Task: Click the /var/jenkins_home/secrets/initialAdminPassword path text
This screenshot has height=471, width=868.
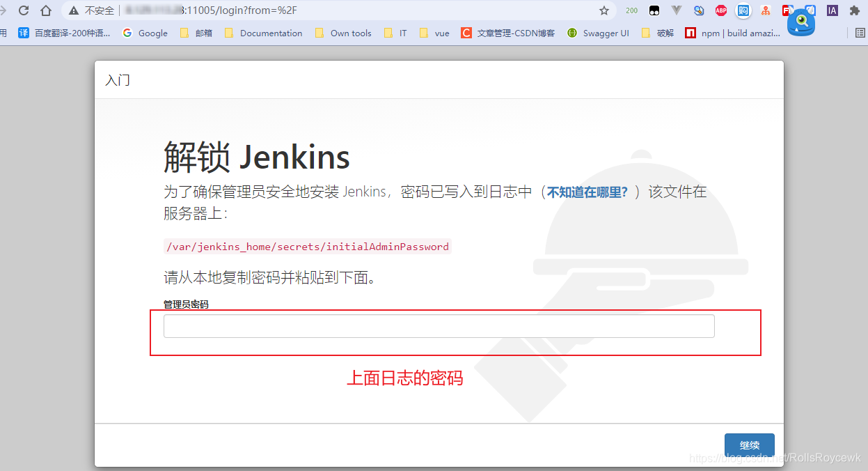Action: click(x=308, y=247)
